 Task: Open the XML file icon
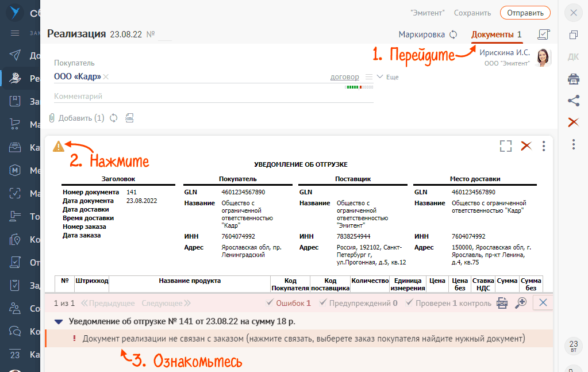click(130, 118)
